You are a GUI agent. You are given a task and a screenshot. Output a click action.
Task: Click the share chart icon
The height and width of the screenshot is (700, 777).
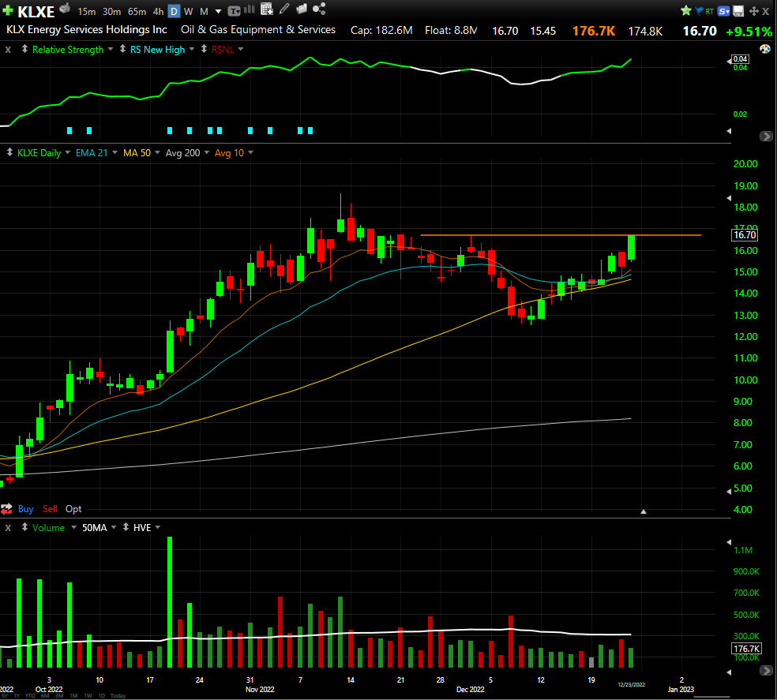click(319, 9)
